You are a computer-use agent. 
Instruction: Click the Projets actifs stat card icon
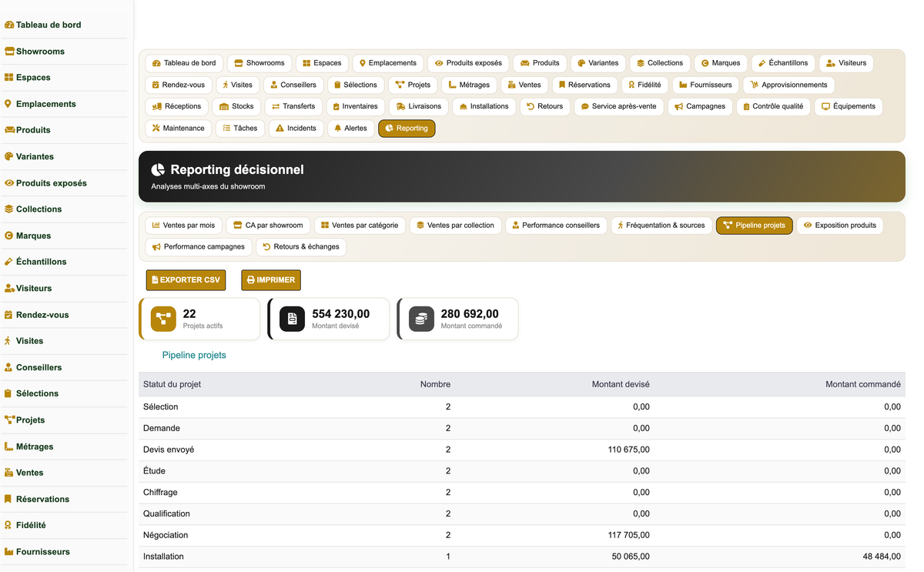tap(163, 319)
